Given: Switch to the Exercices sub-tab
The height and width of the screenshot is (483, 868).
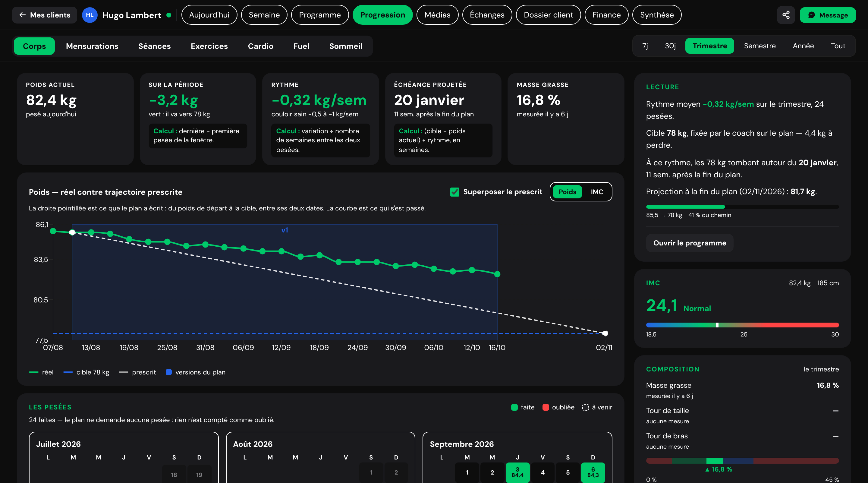Looking at the screenshot, I should click(x=209, y=46).
